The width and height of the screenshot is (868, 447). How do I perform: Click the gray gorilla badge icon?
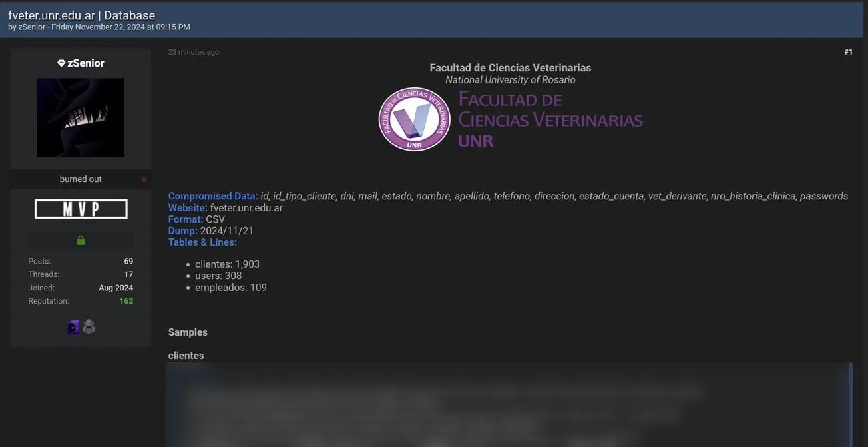tap(89, 326)
